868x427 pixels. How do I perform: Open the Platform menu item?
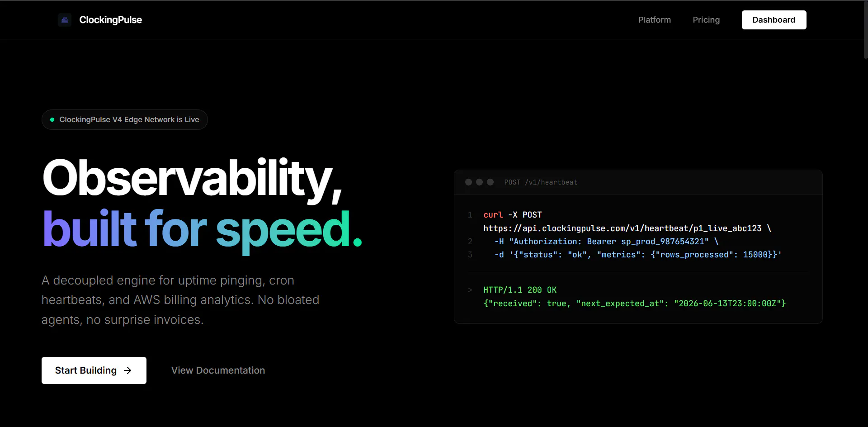654,20
